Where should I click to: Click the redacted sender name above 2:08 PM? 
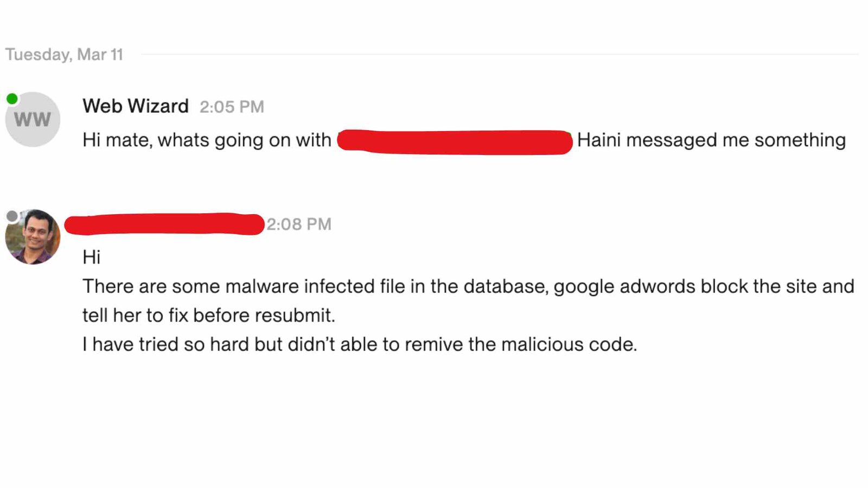[164, 224]
